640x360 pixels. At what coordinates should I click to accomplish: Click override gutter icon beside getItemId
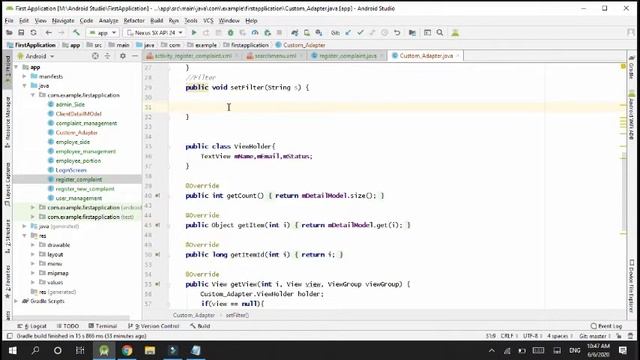pyautogui.click(x=158, y=254)
